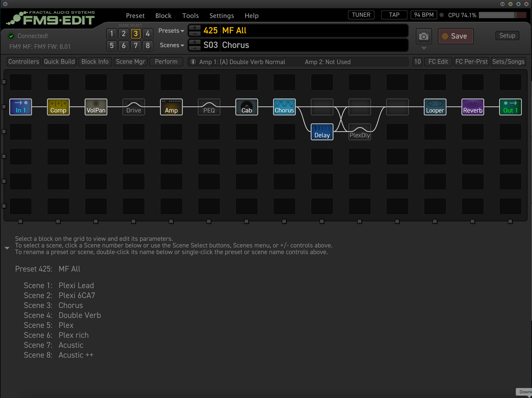Screen dimensions: 532x398
Task: Click the FM9-Edit logo
Action: [x=52, y=18]
